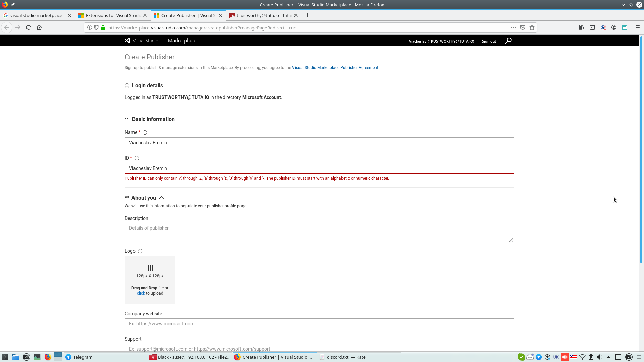Collapse the About you section
Viewport: 644px width, 362px height.
161,198
